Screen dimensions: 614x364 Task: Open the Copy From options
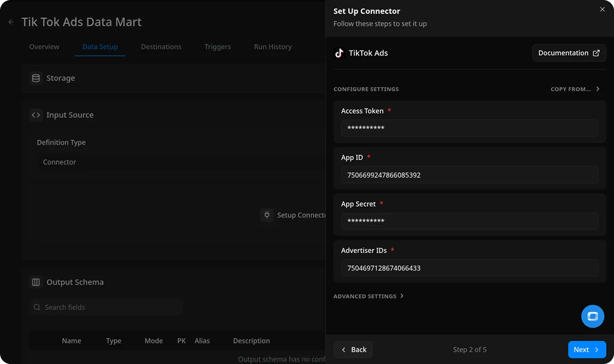pyautogui.click(x=575, y=89)
